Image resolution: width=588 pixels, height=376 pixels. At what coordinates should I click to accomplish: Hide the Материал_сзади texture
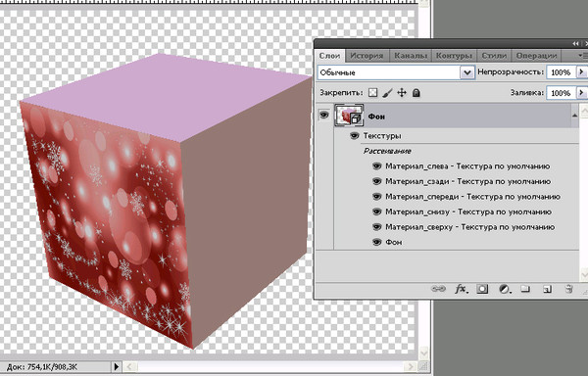coord(377,181)
